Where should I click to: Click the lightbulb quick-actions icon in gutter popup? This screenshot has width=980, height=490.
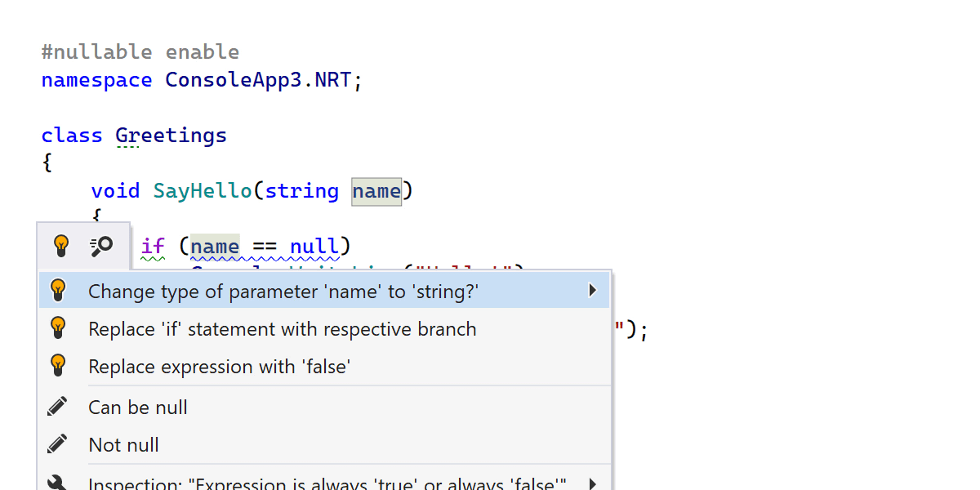click(60, 245)
